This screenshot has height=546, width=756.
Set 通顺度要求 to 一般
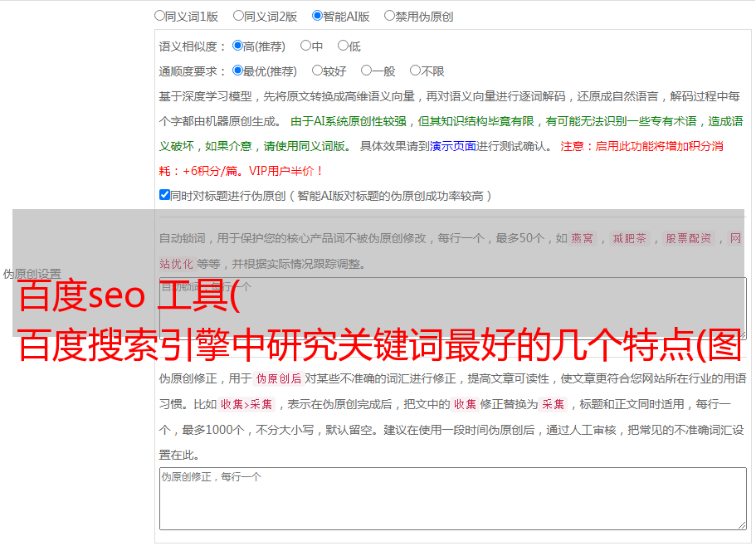pos(366,71)
